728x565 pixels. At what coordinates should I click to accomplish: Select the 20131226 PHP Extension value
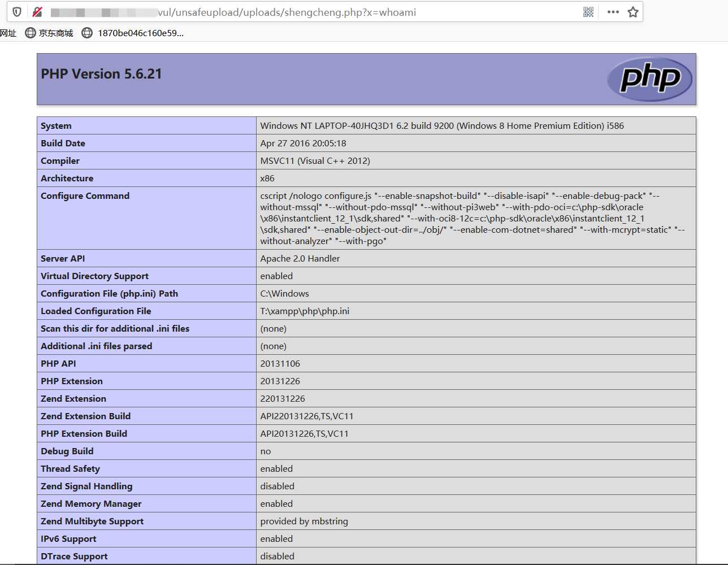click(x=280, y=381)
